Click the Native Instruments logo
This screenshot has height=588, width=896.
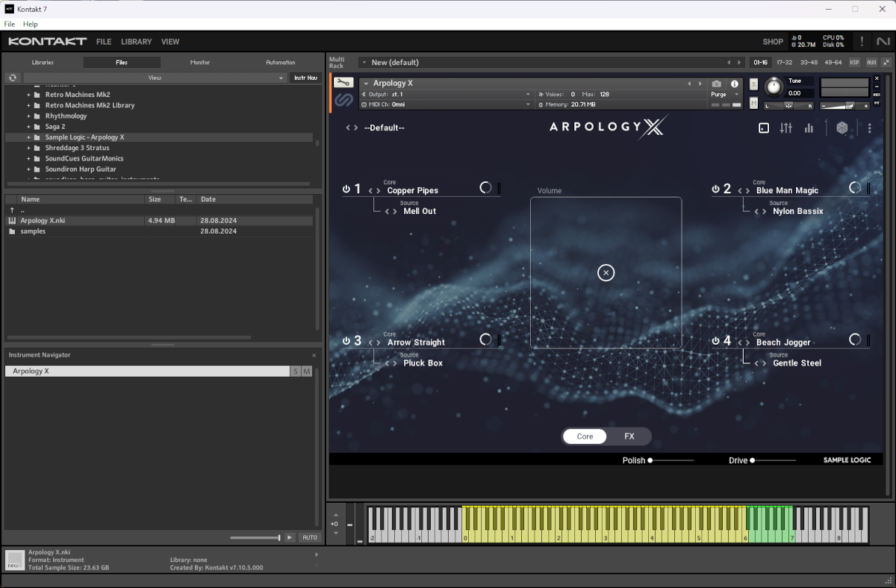pyautogui.click(x=883, y=42)
